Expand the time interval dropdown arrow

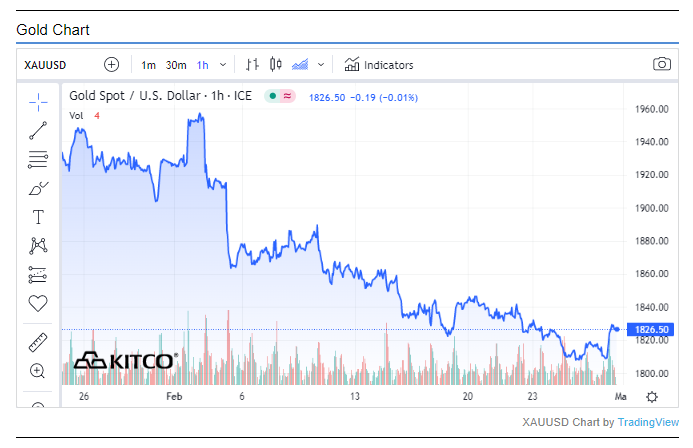(x=222, y=65)
